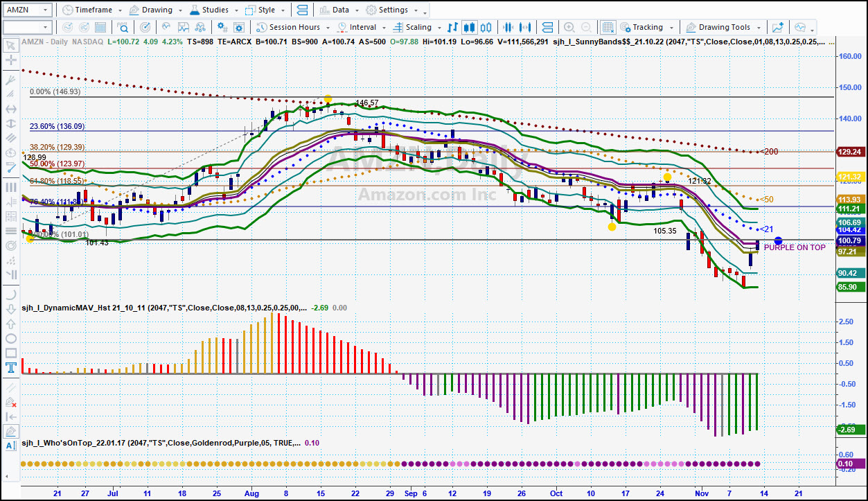Click the pencil with red X icon

(x=11, y=401)
